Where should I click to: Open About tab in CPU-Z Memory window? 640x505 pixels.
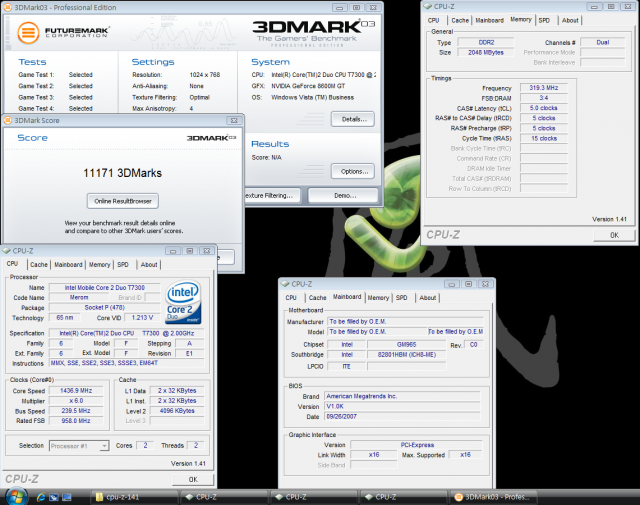(570, 20)
